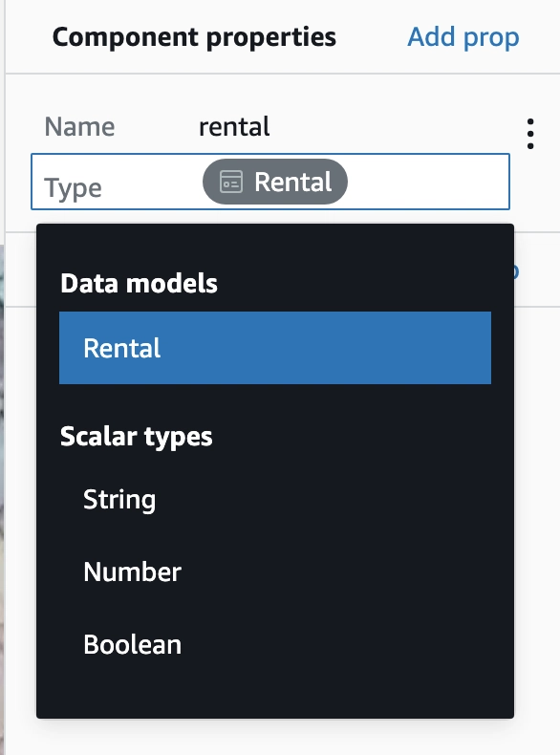Open the Type dropdown field's empty area
560x755 pixels.
[x=427, y=182]
